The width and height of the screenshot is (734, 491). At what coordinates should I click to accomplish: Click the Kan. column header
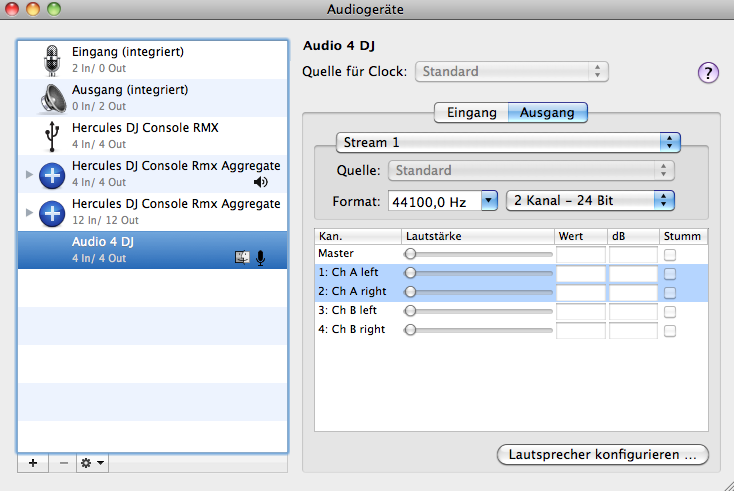tap(358, 236)
